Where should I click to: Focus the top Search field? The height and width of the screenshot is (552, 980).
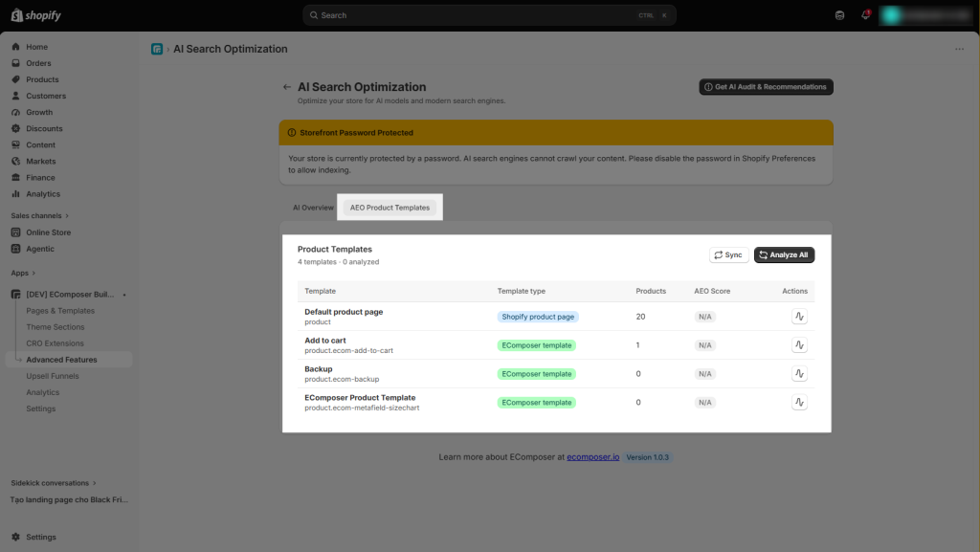click(489, 15)
